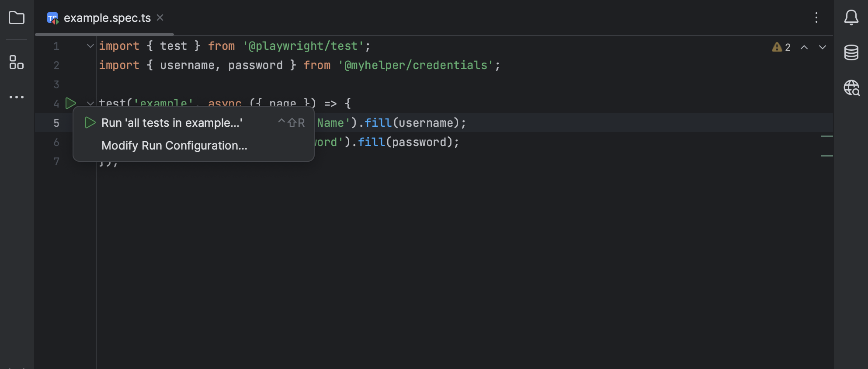
Task: Click the upper warning stripe marker
Action: click(826, 136)
